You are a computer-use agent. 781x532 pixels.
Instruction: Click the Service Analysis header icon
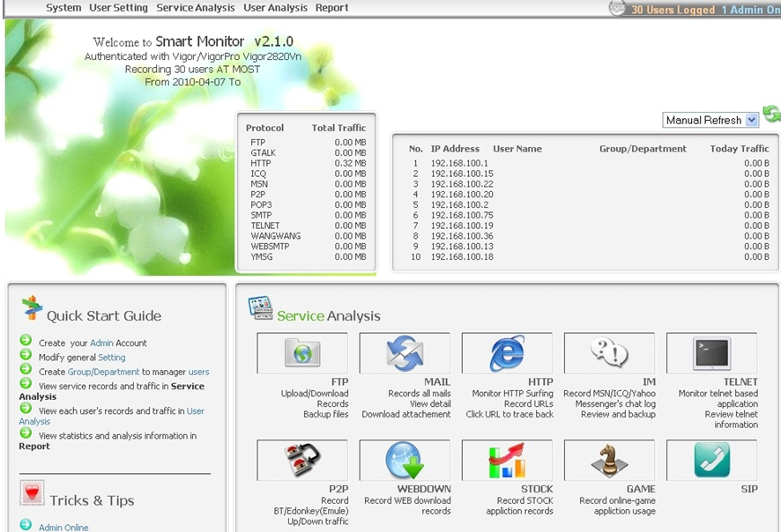(x=261, y=308)
